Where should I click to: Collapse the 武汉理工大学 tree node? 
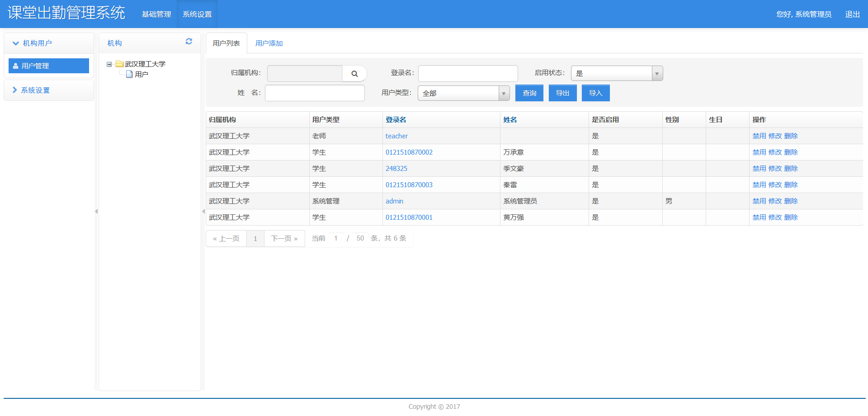(x=109, y=64)
